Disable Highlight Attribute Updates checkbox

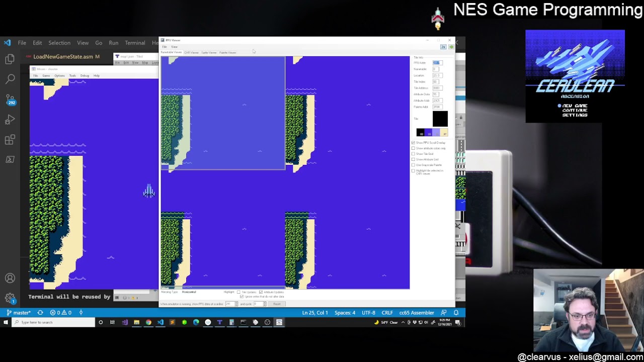(x=261, y=292)
